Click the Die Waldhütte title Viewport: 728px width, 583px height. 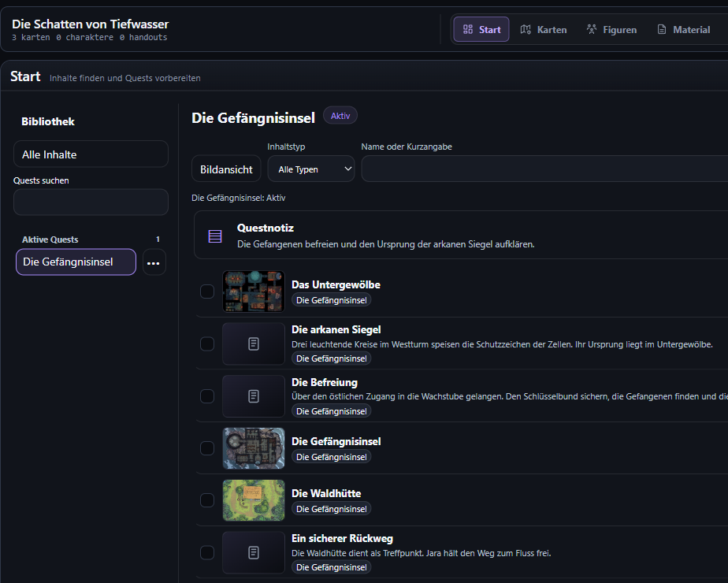click(x=326, y=493)
